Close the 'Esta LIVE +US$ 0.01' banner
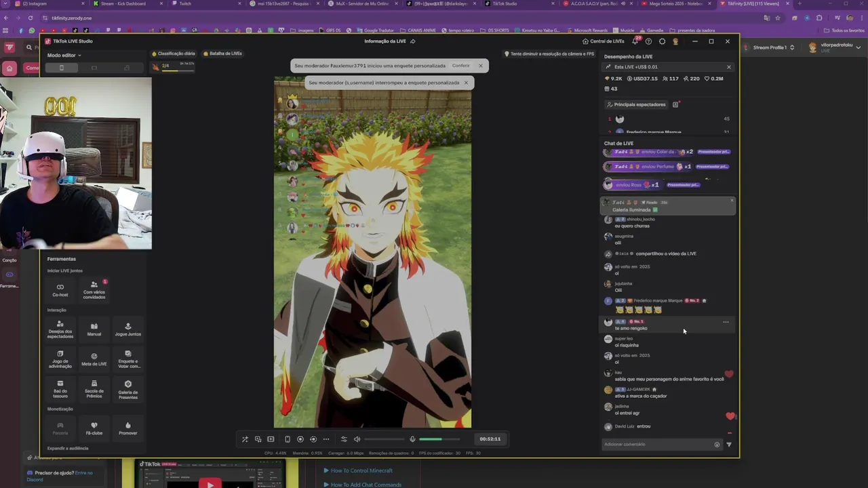The height and width of the screenshot is (488, 868). [729, 67]
